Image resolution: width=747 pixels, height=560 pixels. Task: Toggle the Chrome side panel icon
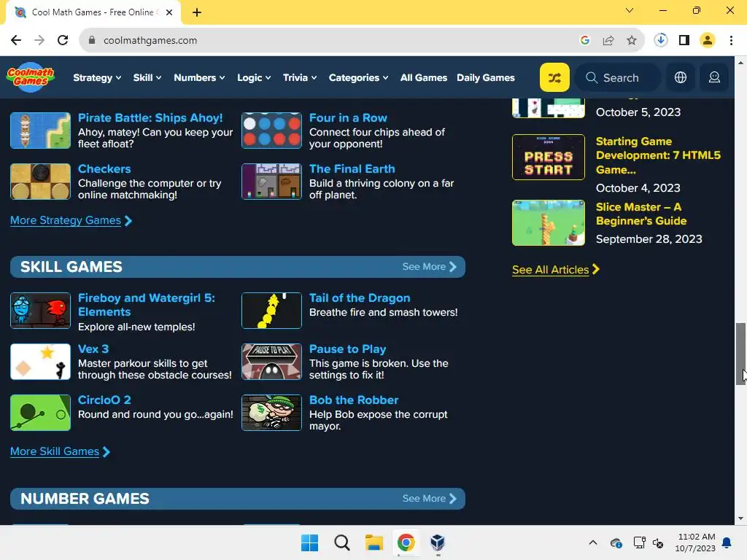click(x=684, y=41)
